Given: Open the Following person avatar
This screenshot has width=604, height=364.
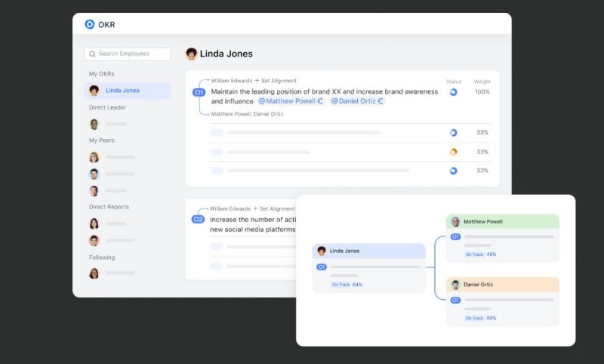Looking at the screenshot, I should [x=94, y=273].
